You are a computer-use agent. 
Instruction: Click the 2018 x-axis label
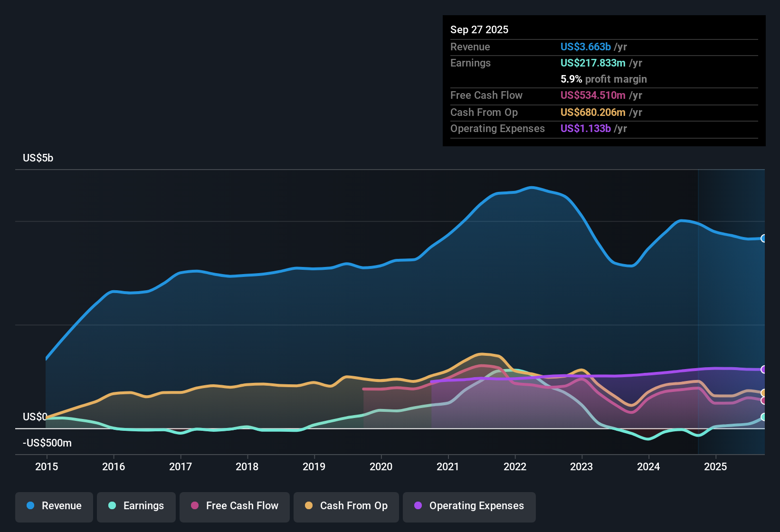247,466
